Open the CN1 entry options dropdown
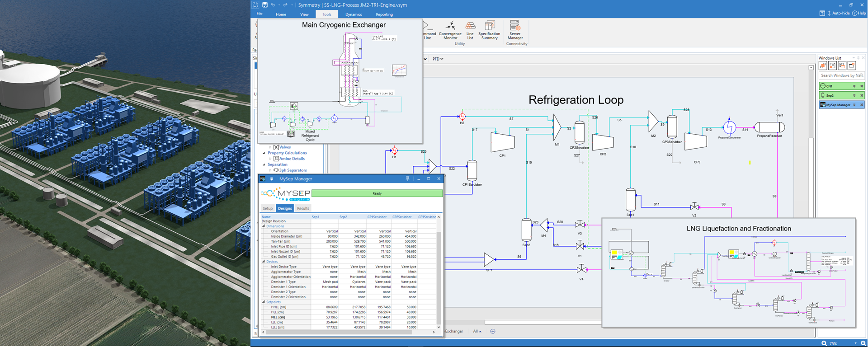 [854, 86]
